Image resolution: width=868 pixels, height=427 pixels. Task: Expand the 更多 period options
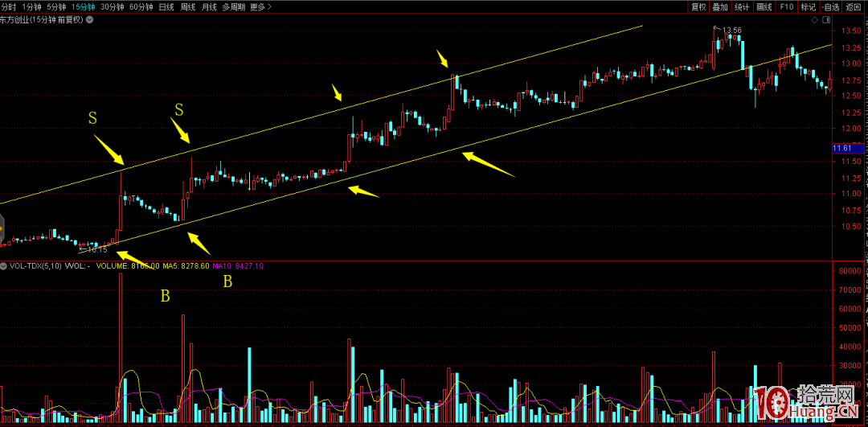(x=260, y=7)
